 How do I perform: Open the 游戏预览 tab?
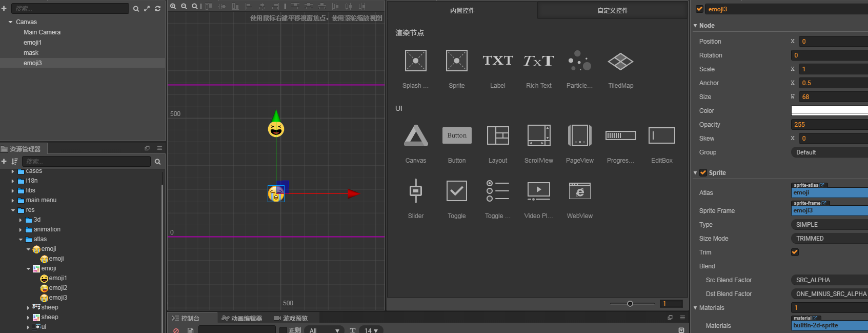click(x=291, y=318)
